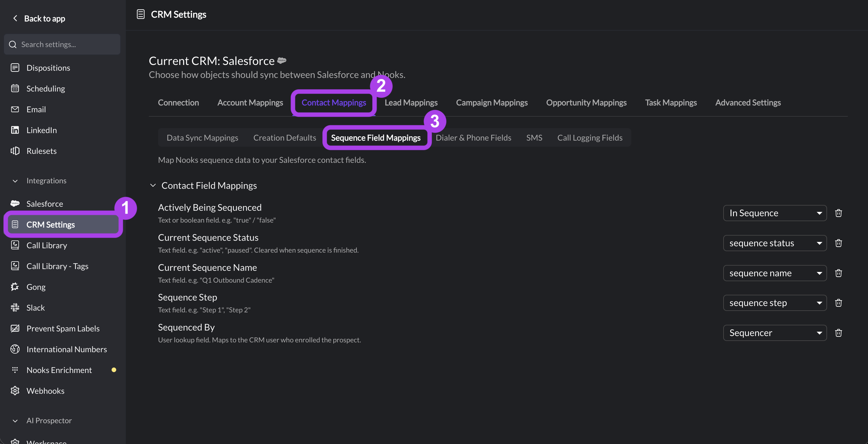Screen dimensions: 868x444
Task: Click the Actively Being Sequenced label
Action: 210,207
